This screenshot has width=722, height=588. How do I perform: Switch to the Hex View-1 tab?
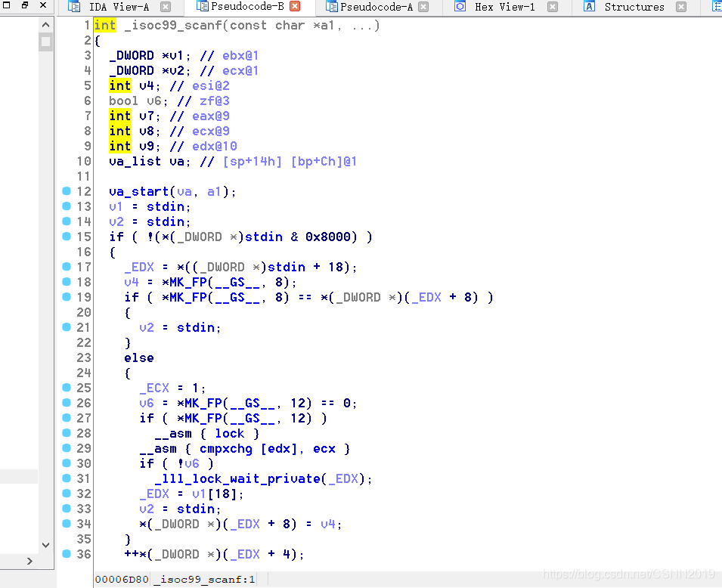coord(505,7)
